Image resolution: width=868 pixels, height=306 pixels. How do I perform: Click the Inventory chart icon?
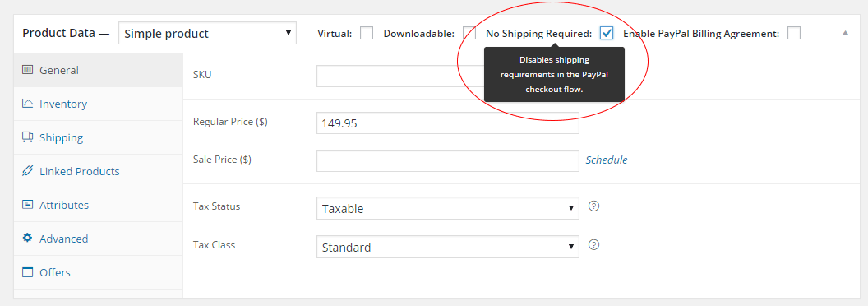(27, 104)
